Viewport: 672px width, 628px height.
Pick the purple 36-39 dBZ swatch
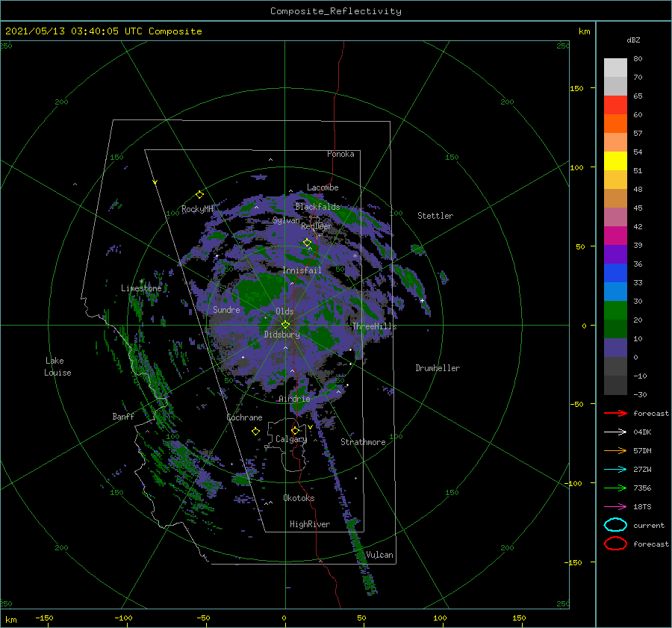tap(615, 255)
